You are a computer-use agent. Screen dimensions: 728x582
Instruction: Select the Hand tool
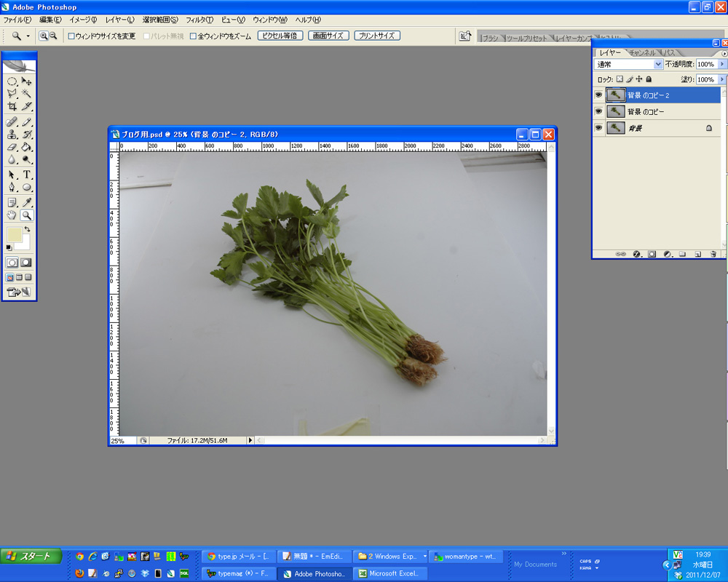click(12, 215)
